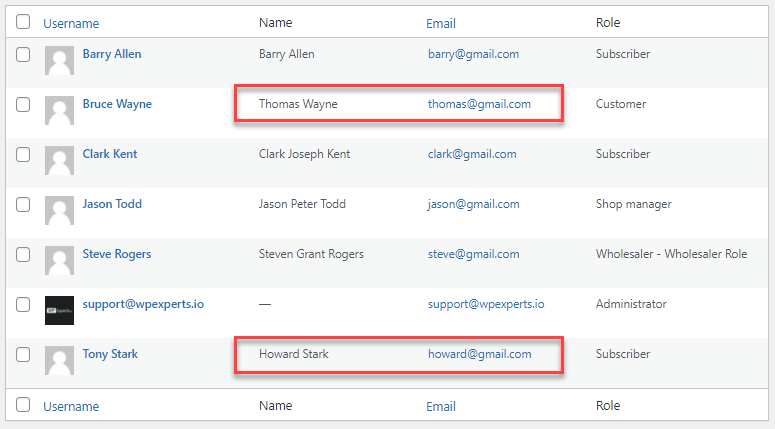
Task: Select the name text Clark Joseph Kent
Action: pos(304,154)
